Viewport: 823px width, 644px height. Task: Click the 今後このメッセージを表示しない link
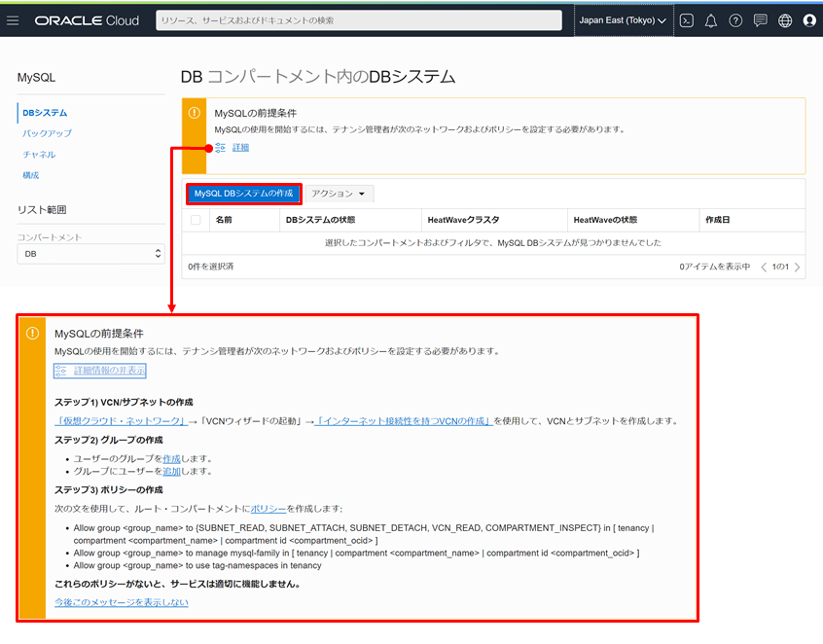click(122, 602)
